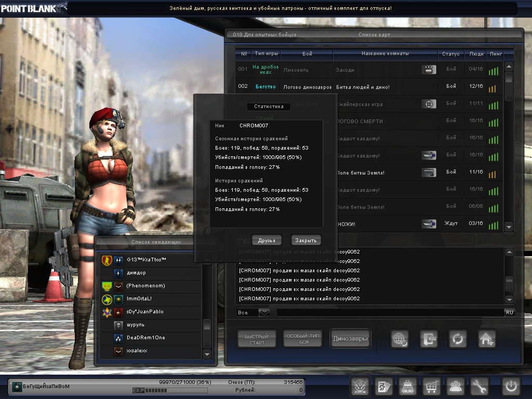Expand the Все chat channel dropdown
This screenshot has height=399, width=532.
tap(264, 313)
